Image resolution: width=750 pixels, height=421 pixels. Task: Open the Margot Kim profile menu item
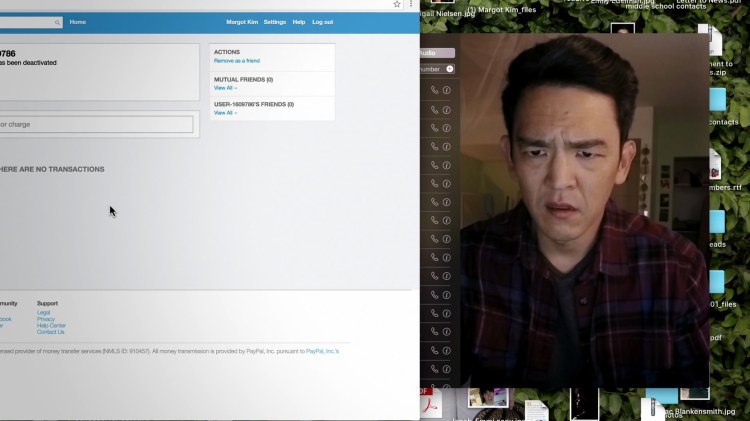[241, 22]
